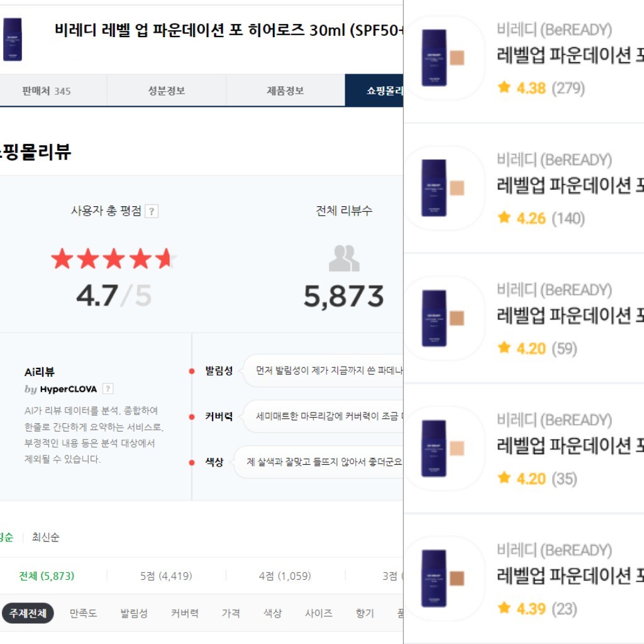
Task: Select the 가격 topic chip
Action: (231, 613)
